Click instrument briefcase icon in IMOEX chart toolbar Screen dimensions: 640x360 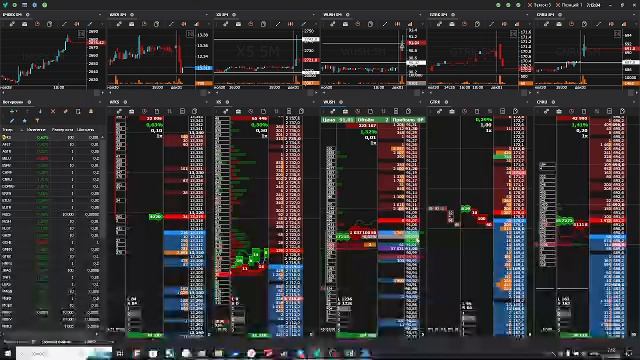click(x=24, y=24)
